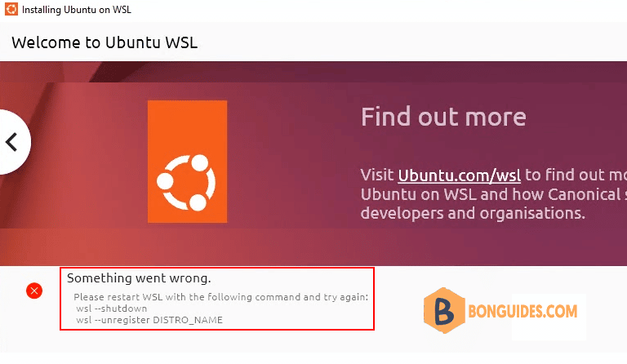Click the BONGUIDES.COM watermark text
This screenshot has height=364, width=627.
522,311
